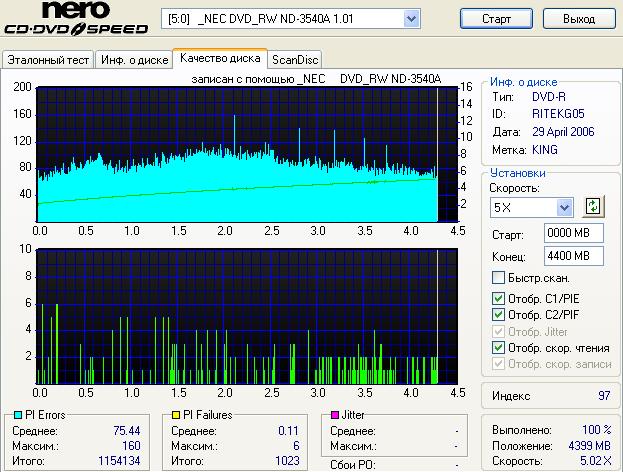Click the cyan PI Errors color swatch
The height and width of the screenshot is (472, 623).
18,414
